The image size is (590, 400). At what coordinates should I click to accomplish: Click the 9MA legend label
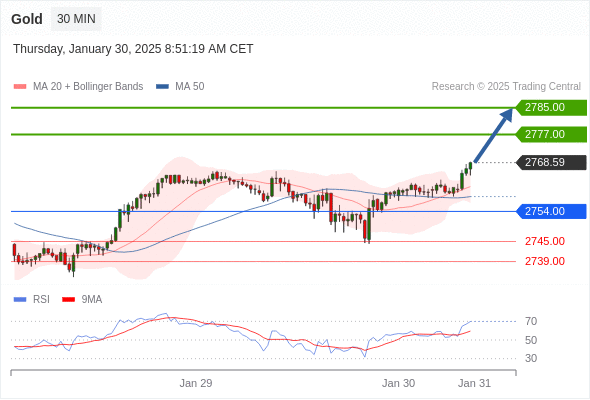coord(92,300)
